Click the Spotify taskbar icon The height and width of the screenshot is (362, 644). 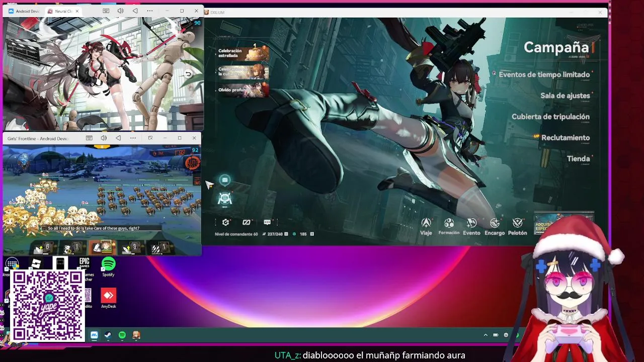[122, 335]
